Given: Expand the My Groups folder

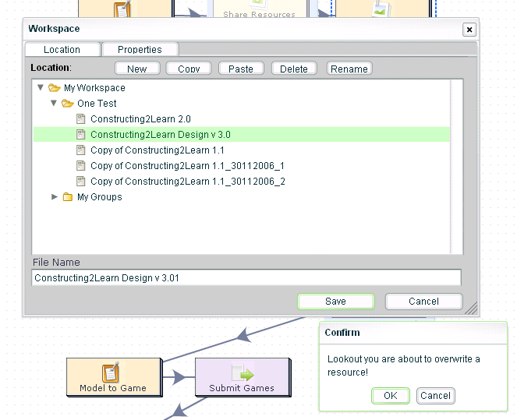Looking at the screenshot, I should pos(55,197).
